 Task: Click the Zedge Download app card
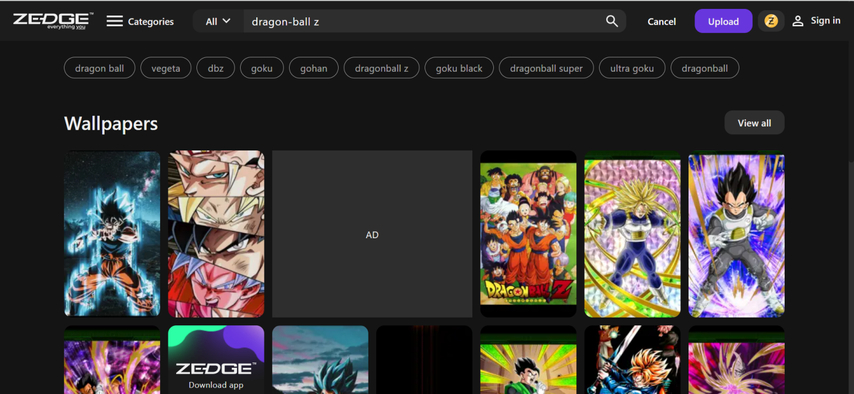[x=216, y=360]
